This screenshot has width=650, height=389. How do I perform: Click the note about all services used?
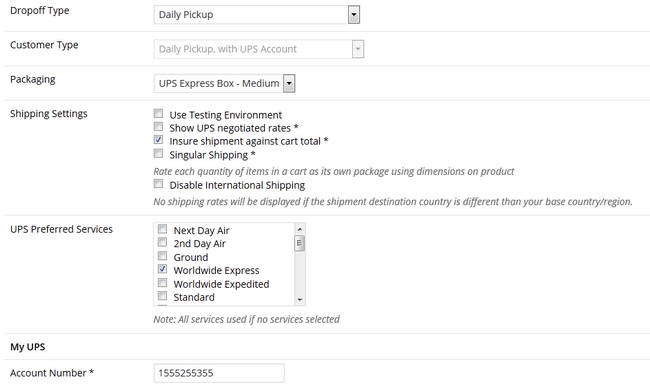tap(246, 319)
